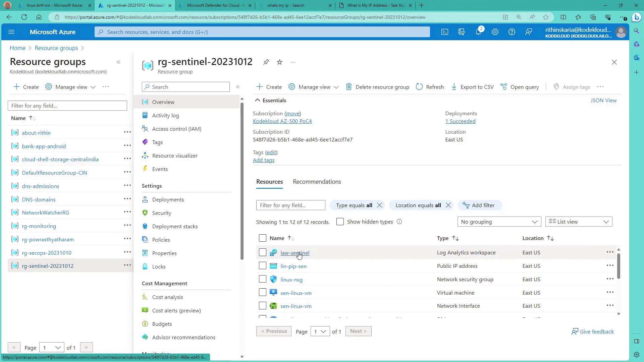Open Cloud Shell from Azure header

(x=444, y=32)
